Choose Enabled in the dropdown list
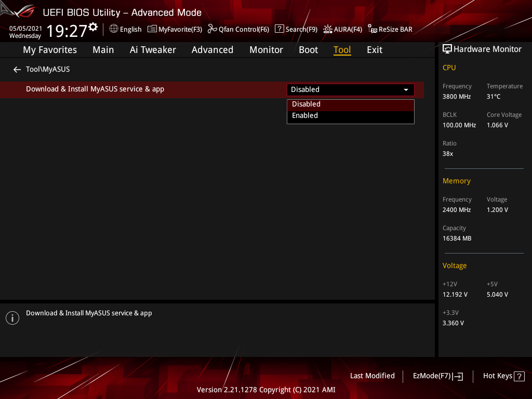The height and width of the screenshot is (399, 532). point(351,116)
